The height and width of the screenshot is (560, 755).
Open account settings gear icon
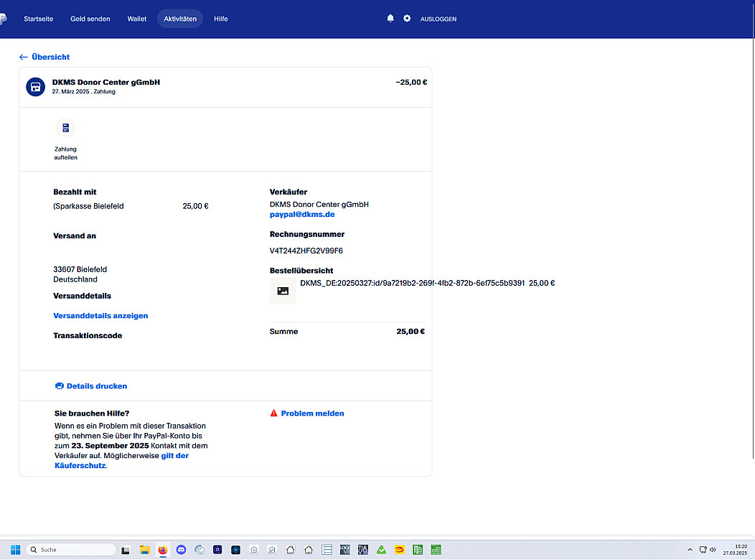click(407, 19)
